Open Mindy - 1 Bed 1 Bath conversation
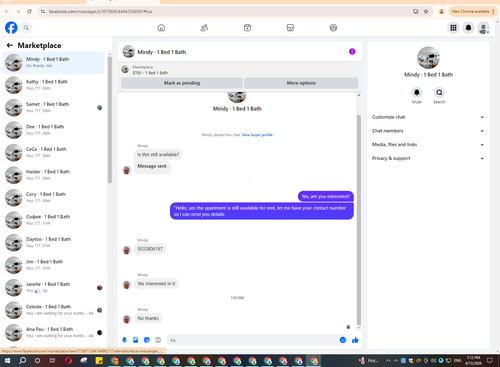 point(54,62)
